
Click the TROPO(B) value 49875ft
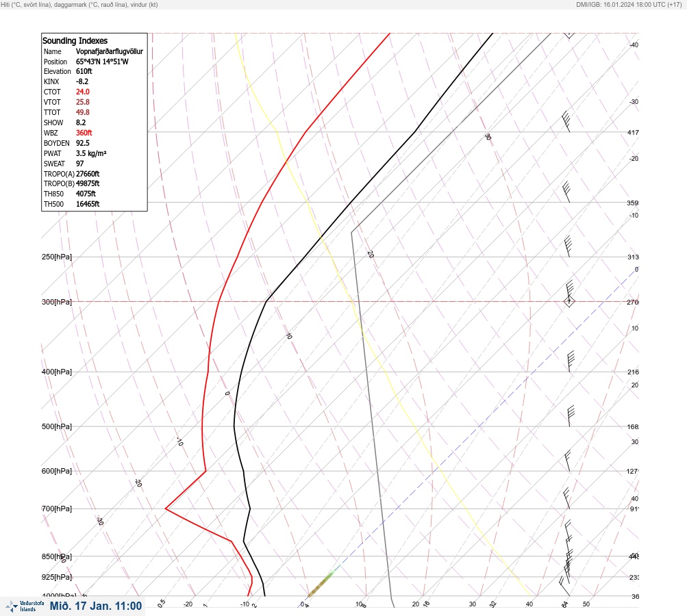pos(88,183)
